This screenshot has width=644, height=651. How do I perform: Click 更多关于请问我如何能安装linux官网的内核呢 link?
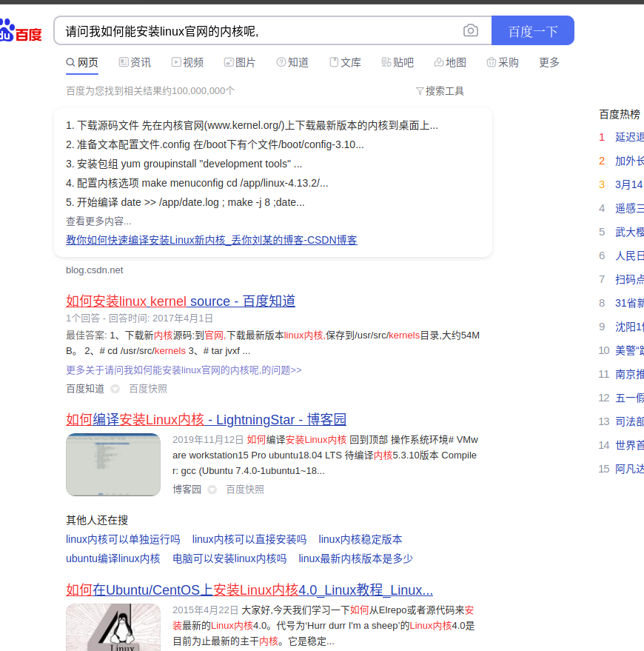pyautogui.click(x=184, y=370)
